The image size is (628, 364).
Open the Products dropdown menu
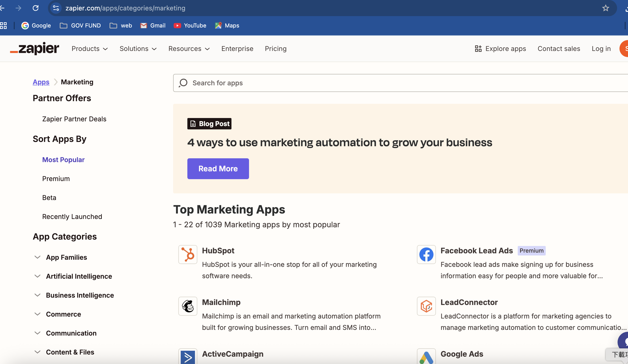(x=89, y=49)
